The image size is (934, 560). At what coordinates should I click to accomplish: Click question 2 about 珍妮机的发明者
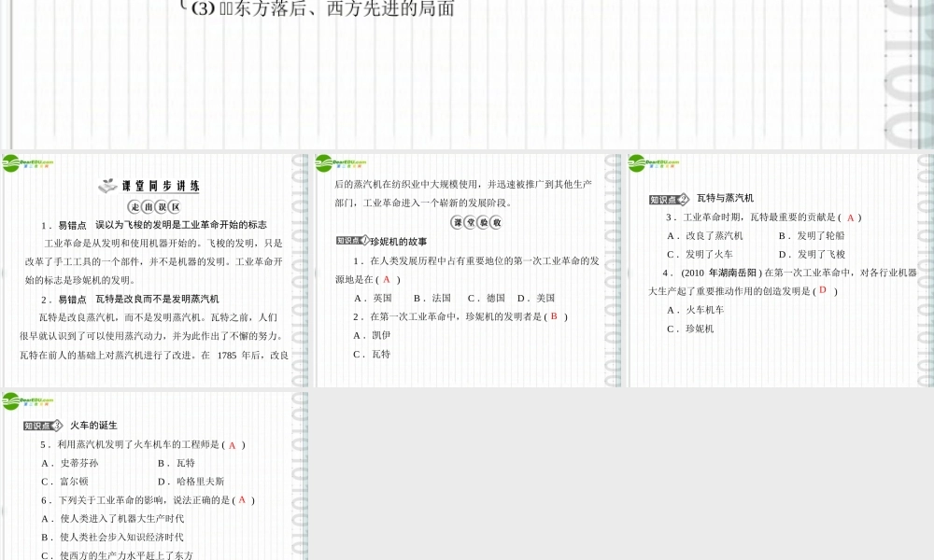[x=460, y=316]
